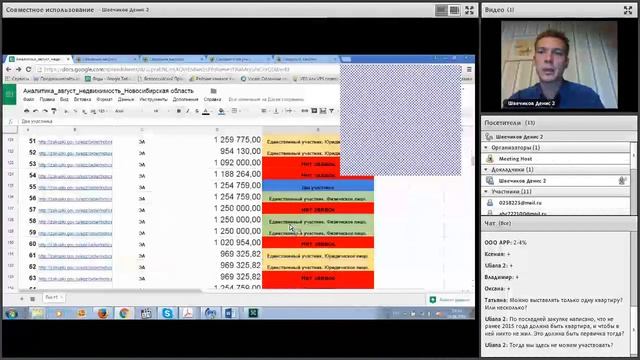
Task: Apply strikethrough formatting
Action: pos(197,111)
